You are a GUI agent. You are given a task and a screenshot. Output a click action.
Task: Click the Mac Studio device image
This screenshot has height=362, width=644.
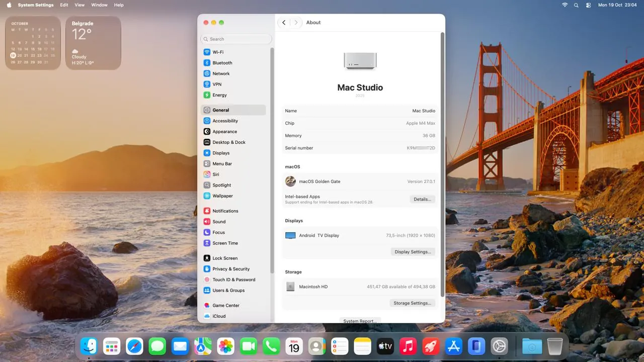[360, 61]
